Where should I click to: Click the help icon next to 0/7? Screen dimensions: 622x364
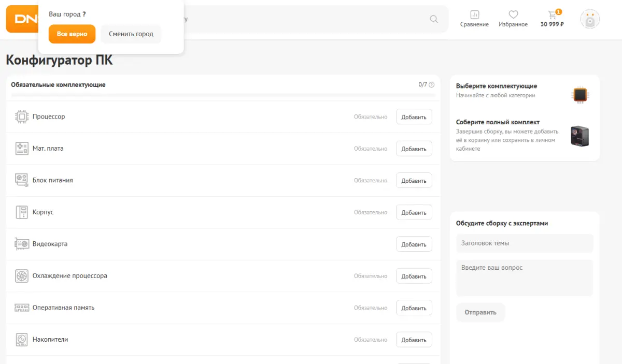(431, 85)
